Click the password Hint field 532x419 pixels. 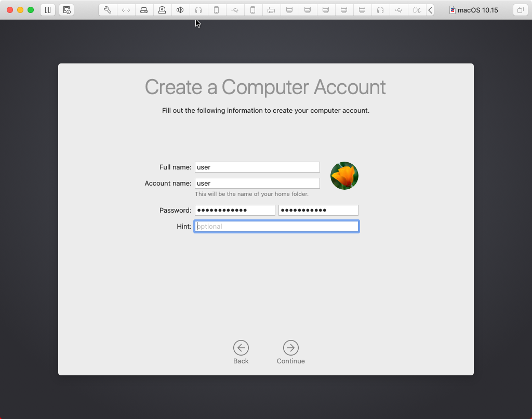pyautogui.click(x=276, y=226)
